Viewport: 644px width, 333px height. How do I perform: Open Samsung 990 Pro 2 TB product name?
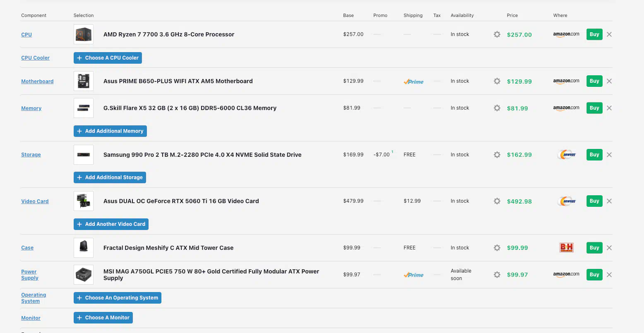point(202,155)
